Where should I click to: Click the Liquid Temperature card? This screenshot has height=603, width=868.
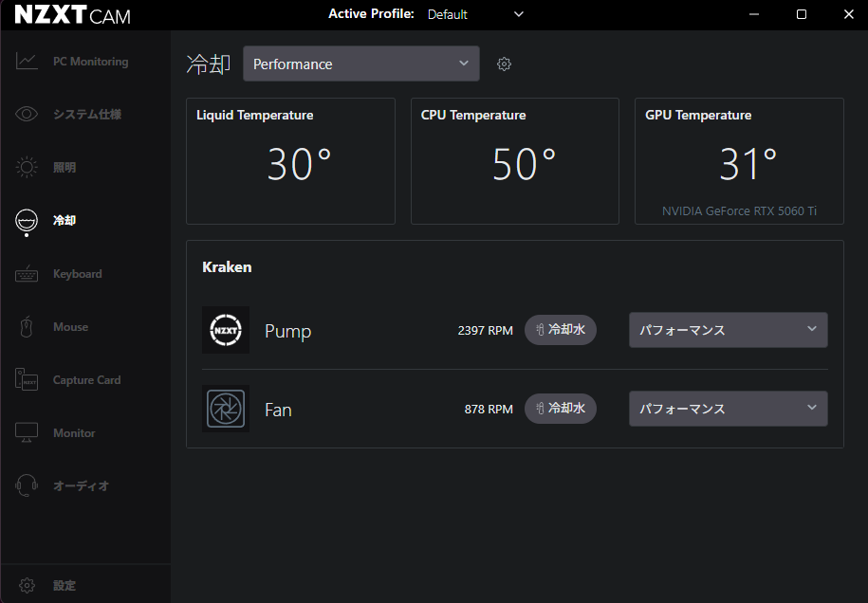[x=290, y=161]
